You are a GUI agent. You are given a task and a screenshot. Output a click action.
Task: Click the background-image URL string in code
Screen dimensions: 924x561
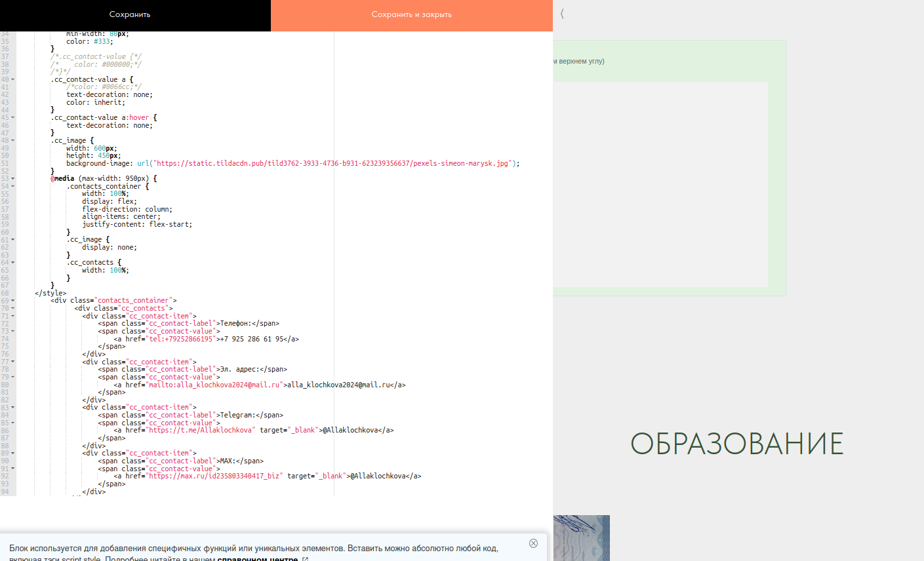pos(332,164)
